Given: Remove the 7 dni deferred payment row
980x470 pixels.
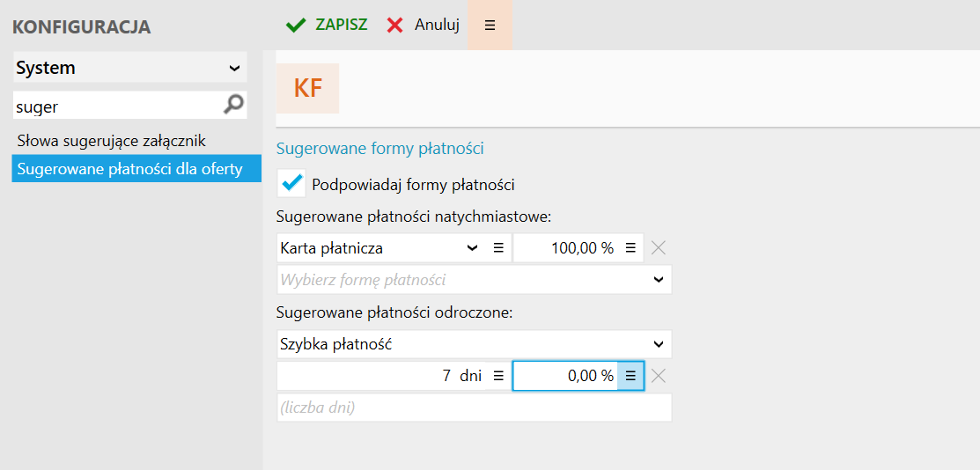Looking at the screenshot, I should tap(658, 376).
